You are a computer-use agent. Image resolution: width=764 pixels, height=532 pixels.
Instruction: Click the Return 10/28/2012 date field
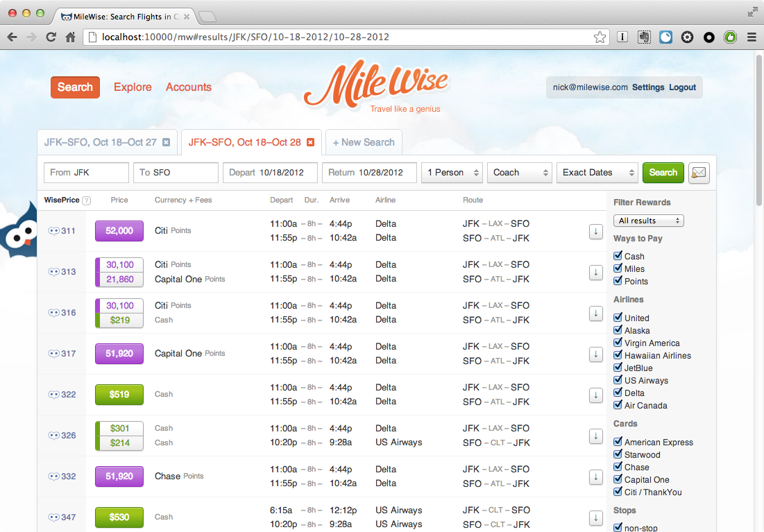pos(369,173)
